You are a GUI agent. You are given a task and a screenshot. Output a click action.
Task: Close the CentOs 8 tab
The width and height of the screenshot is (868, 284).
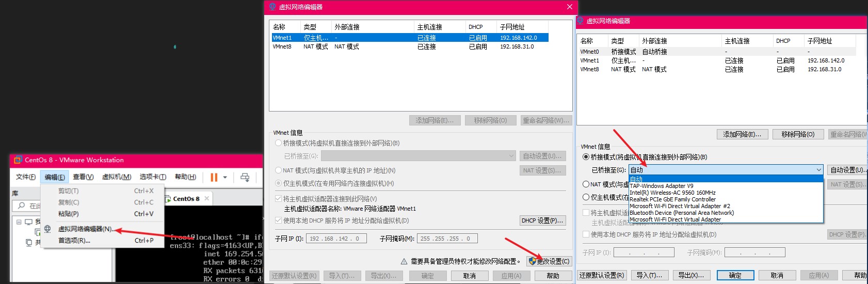[207, 198]
